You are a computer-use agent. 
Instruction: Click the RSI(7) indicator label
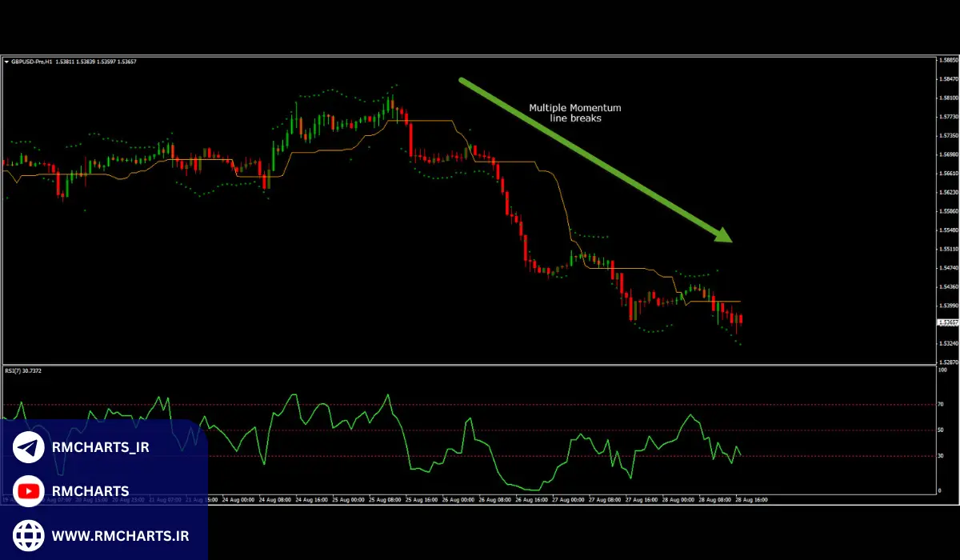(x=23, y=370)
